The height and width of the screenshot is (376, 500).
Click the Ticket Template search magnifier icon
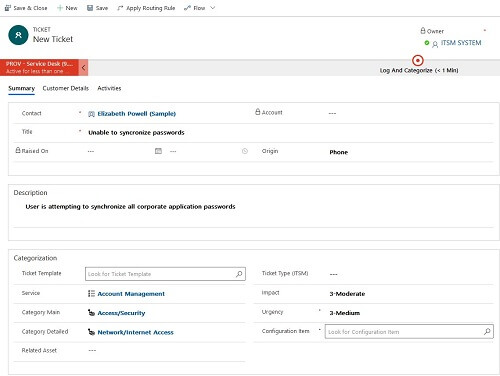click(239, 274)
